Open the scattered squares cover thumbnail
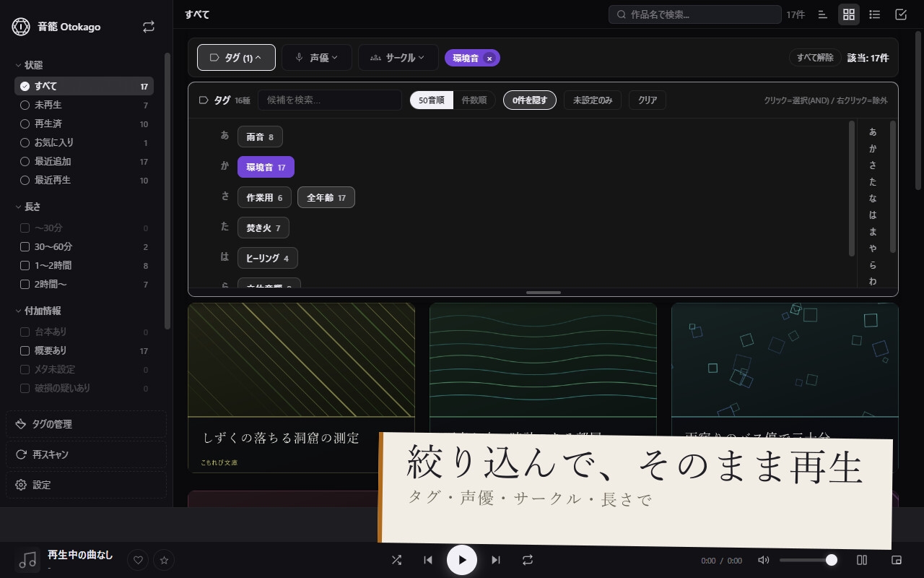The width and height of the screenshot is (924, 578). [x=785, y=360]
